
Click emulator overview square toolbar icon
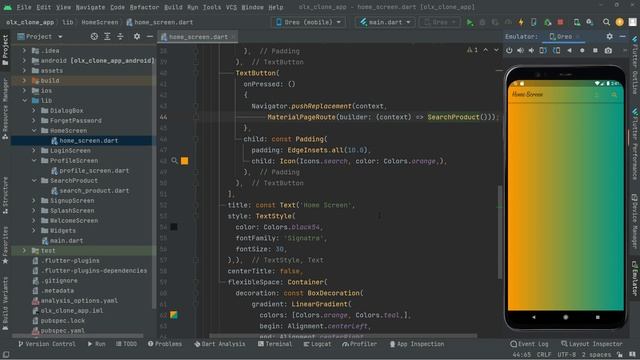(595, 51)
